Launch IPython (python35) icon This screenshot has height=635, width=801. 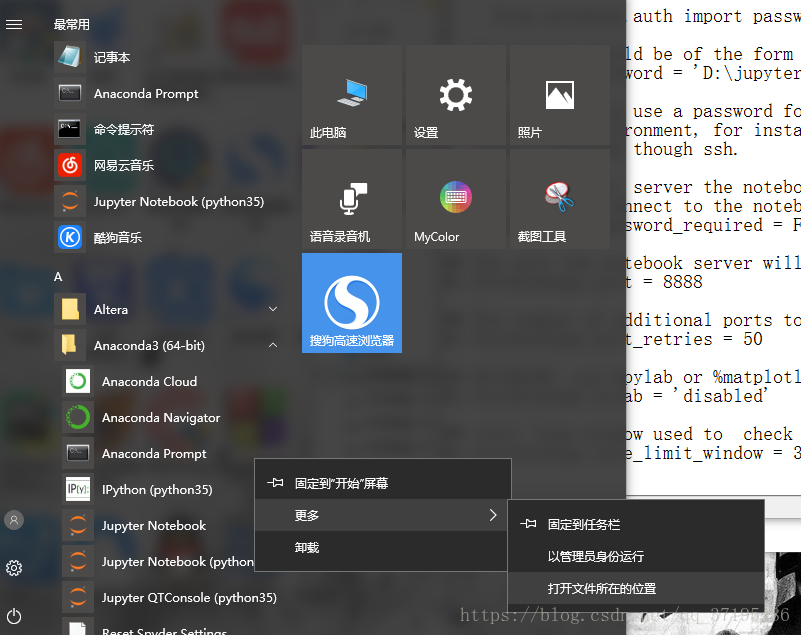pos(78,489)
